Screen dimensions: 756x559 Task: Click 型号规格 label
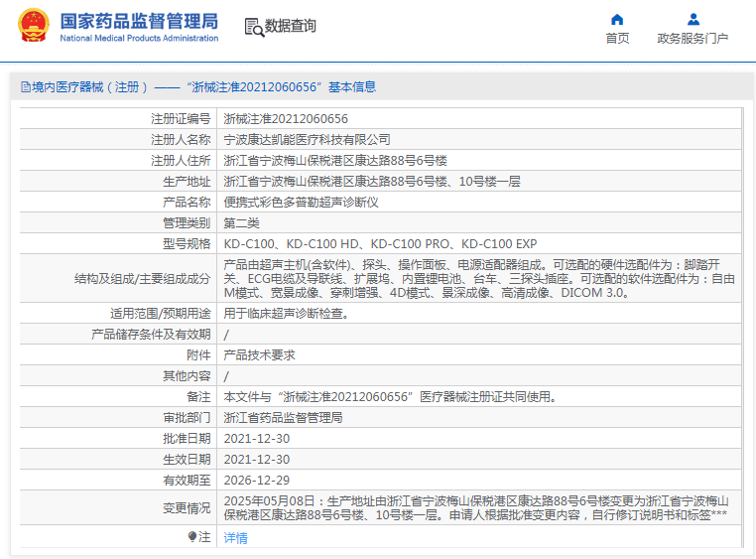pyautogui.click(x=187, y=244)
